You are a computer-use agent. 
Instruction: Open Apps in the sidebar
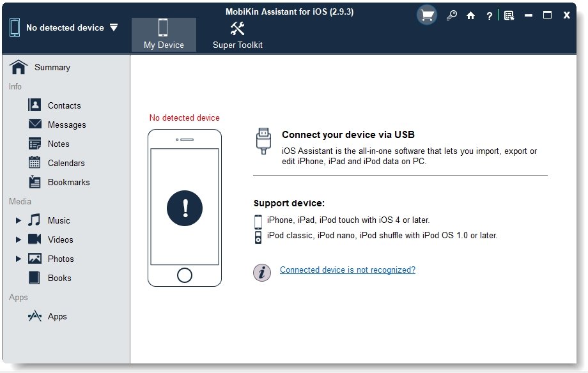point(57,316)
